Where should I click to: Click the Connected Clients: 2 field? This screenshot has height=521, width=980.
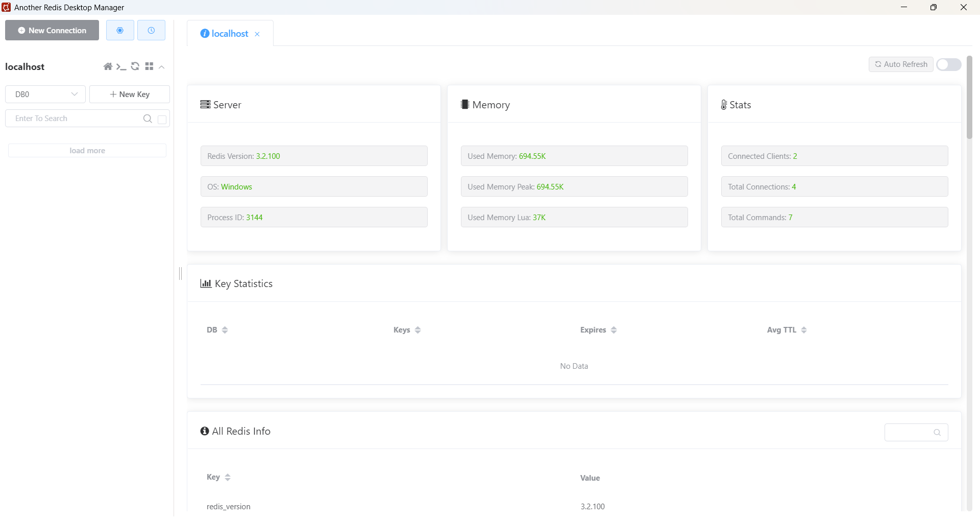(835, 156)
